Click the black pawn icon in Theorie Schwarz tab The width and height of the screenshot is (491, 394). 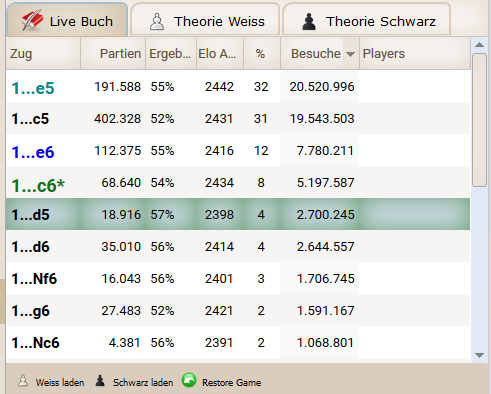pyautogui.click(x=309, y=21)
